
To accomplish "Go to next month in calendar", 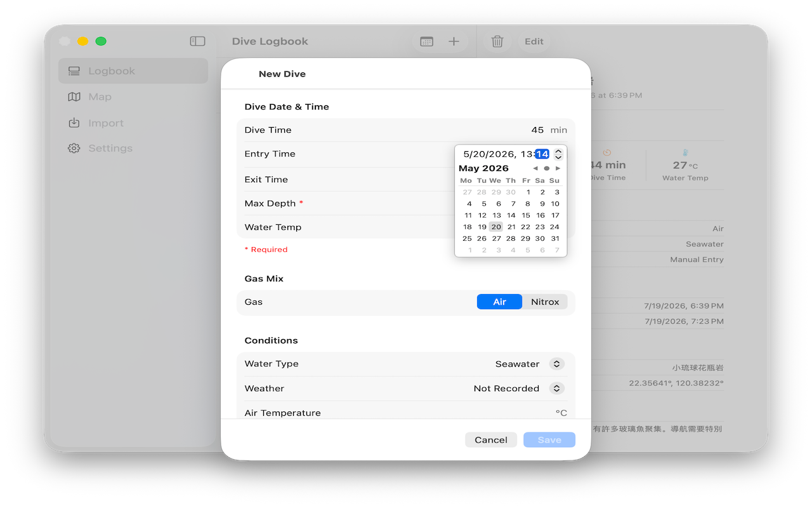I will (558, 168).
